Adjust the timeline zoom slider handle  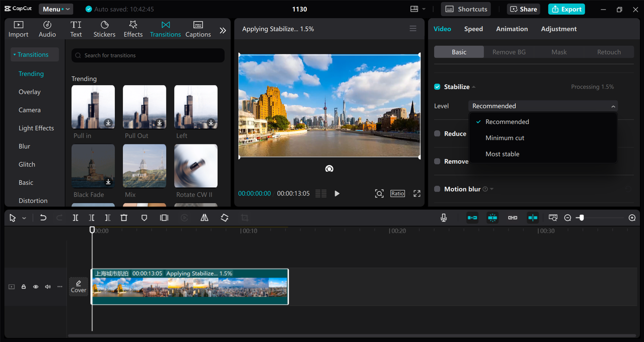582,218
